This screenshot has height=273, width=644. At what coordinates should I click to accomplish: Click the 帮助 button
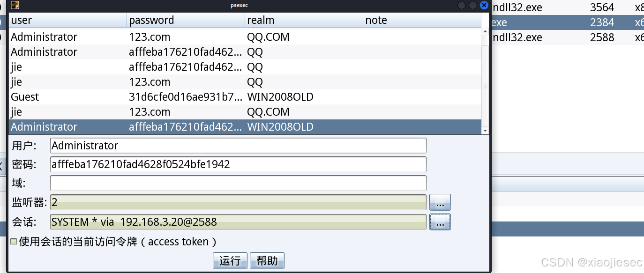click(267, 261)
